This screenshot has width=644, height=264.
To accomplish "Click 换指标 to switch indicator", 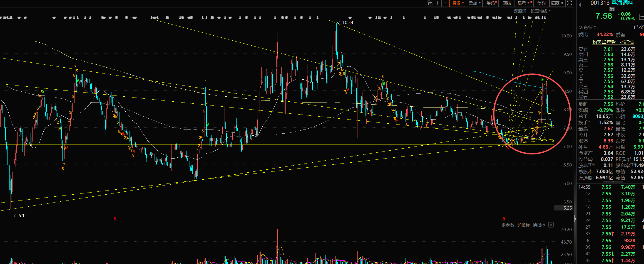I will tap(539, 225).
